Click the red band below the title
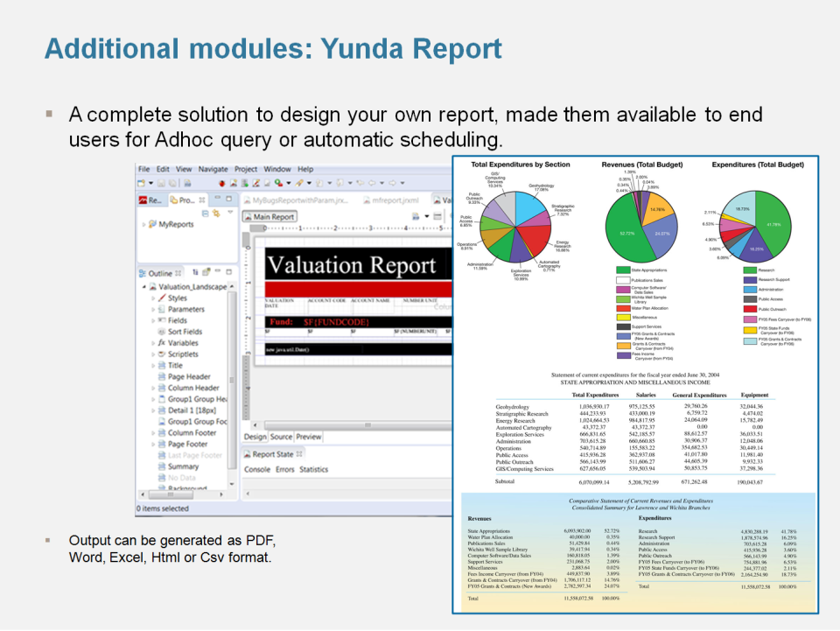 click(x=358, y=290)
